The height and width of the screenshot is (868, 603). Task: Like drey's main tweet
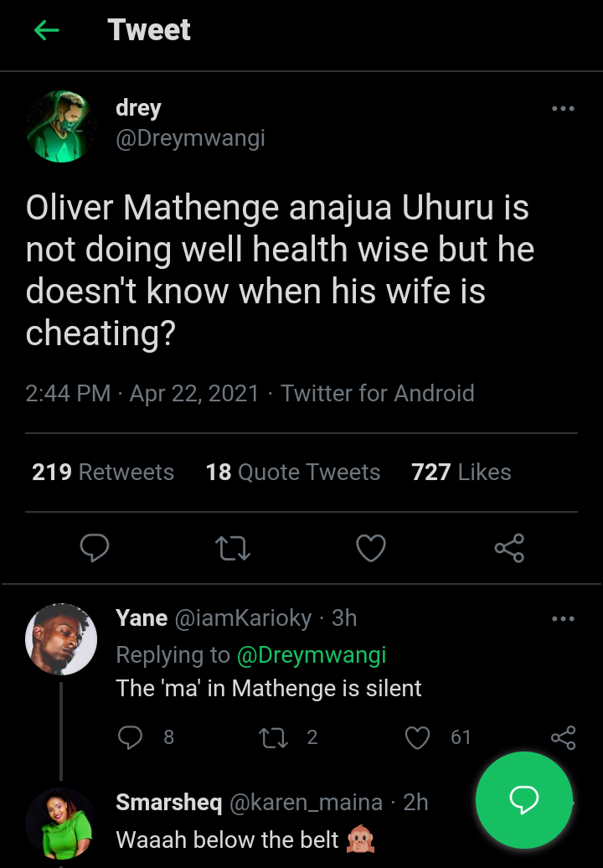pyautogui.click(x=371, y=548)
